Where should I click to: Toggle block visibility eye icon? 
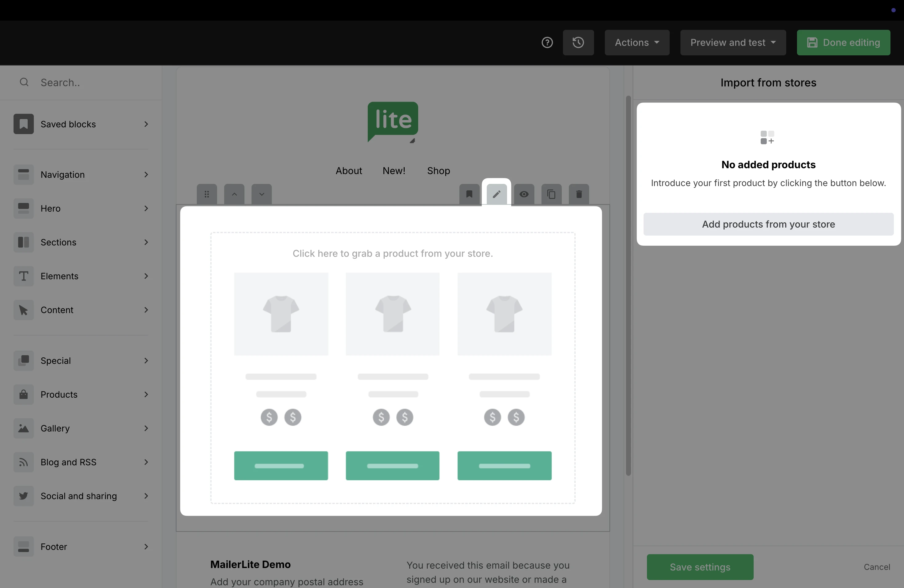(524, 194)
